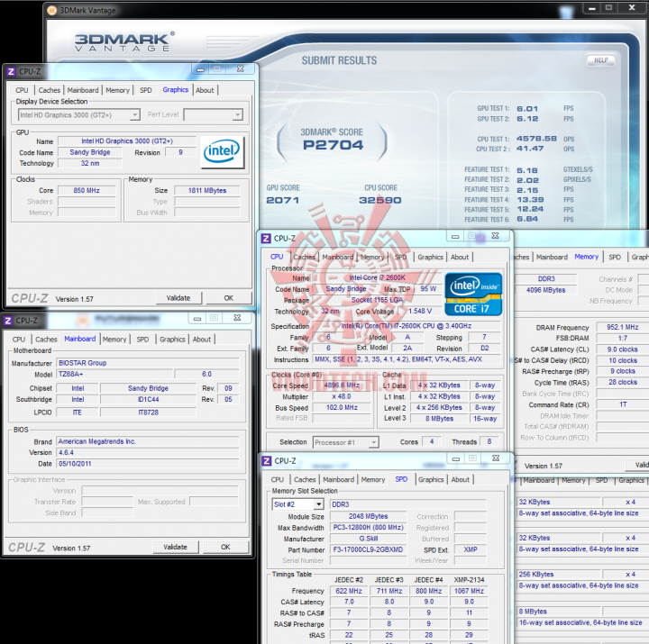Screen dimensions: 649x644
Task: Click the Core Voltage value 1.548 V
Action: (420, 311)
